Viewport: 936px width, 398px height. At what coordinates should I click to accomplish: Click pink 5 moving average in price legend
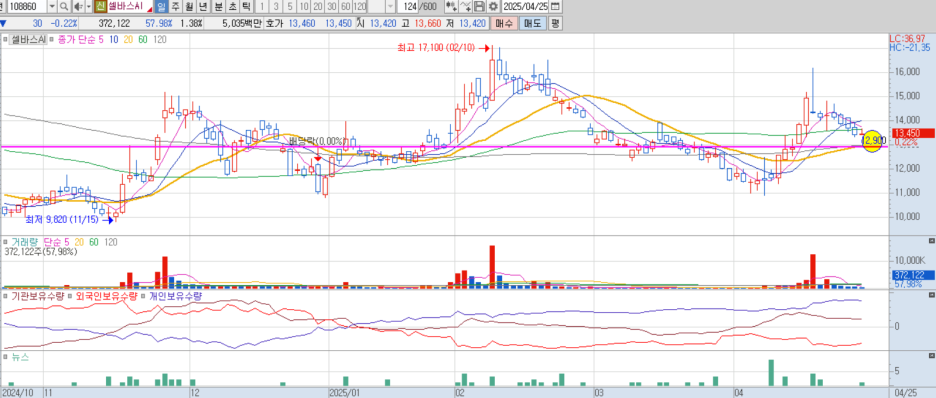(x=101, y=39)
